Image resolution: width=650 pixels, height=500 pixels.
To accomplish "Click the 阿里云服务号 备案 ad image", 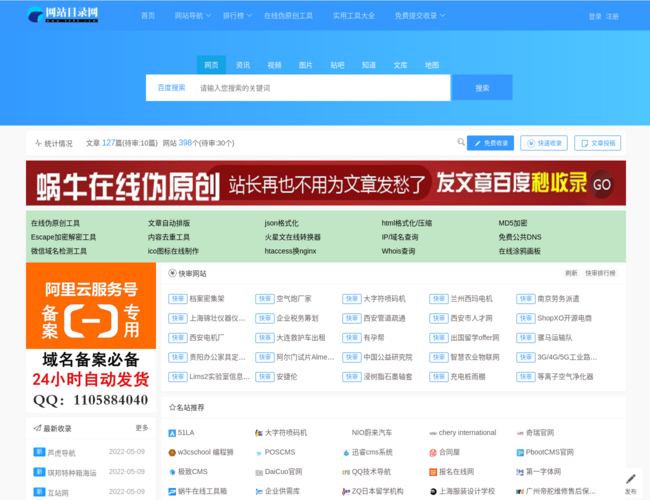I will coord(91,337).
